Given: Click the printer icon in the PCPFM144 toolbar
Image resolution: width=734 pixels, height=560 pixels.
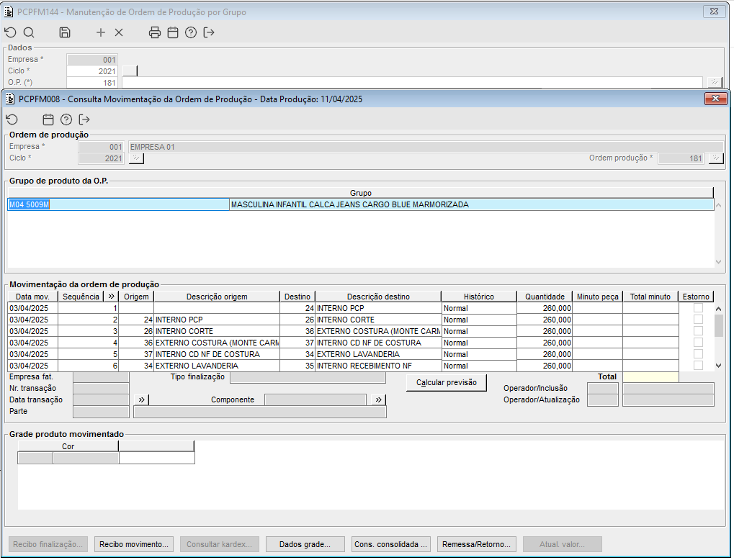Looking at the screenshot, I should click(x=154, y=32).
